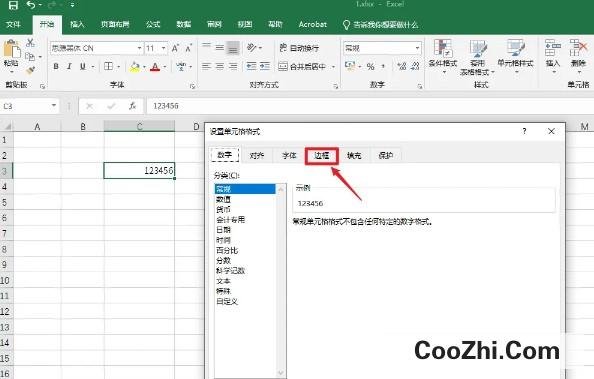Click the Insert Function fx icon
Screen dimensions: 594x379
(x=132, y=106)
